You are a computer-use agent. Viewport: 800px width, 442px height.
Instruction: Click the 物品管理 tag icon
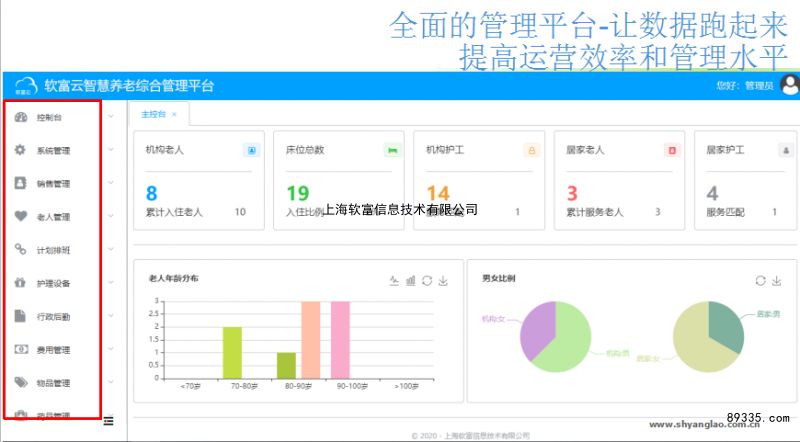coord(21,382)
